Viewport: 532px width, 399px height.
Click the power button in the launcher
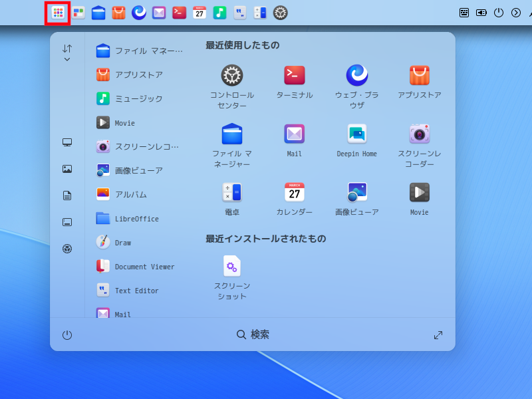[x=67, y=335]
